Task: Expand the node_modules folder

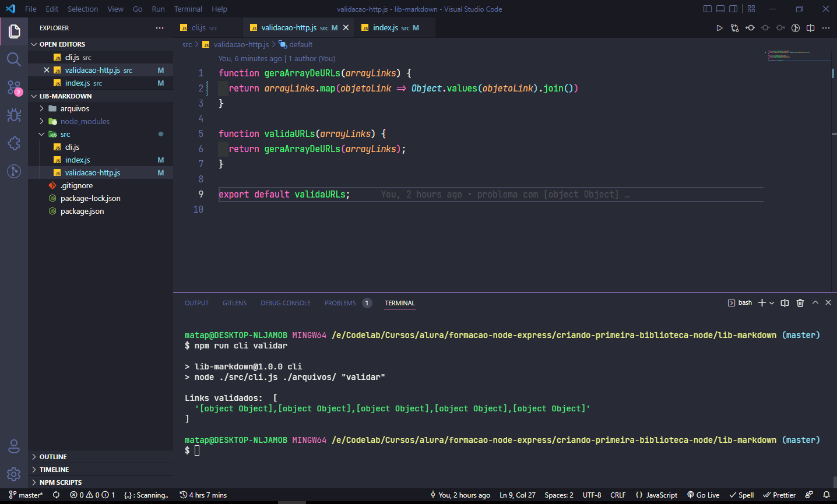Action: (x=100, y=121)
